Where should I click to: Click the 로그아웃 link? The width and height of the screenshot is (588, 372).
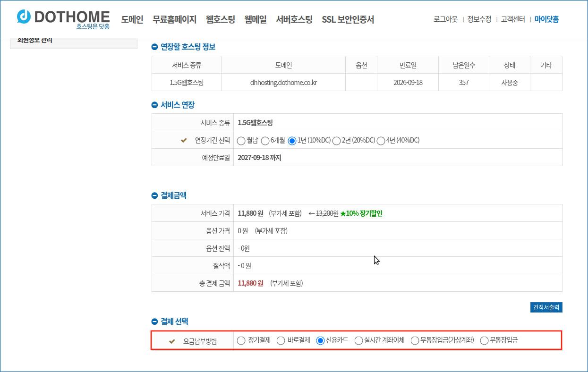click(445, 19)
